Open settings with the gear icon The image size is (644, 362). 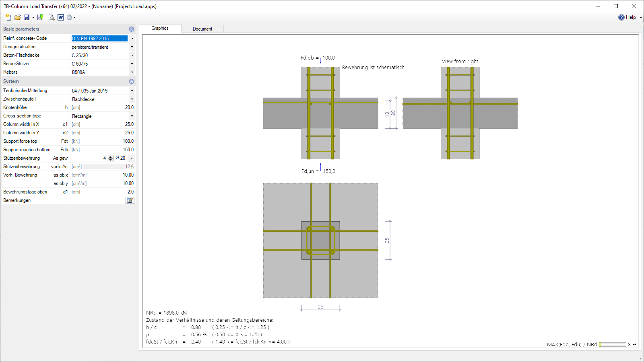click(x=69, y=17)
